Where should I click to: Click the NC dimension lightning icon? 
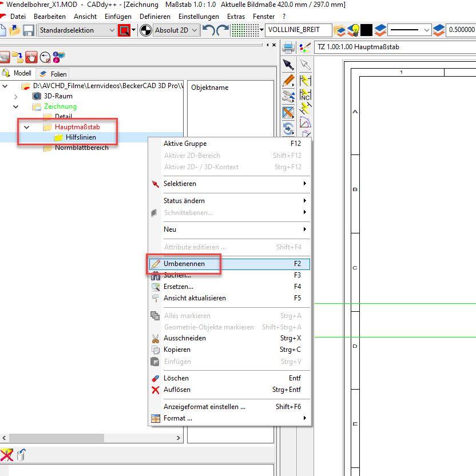(306, 95)
